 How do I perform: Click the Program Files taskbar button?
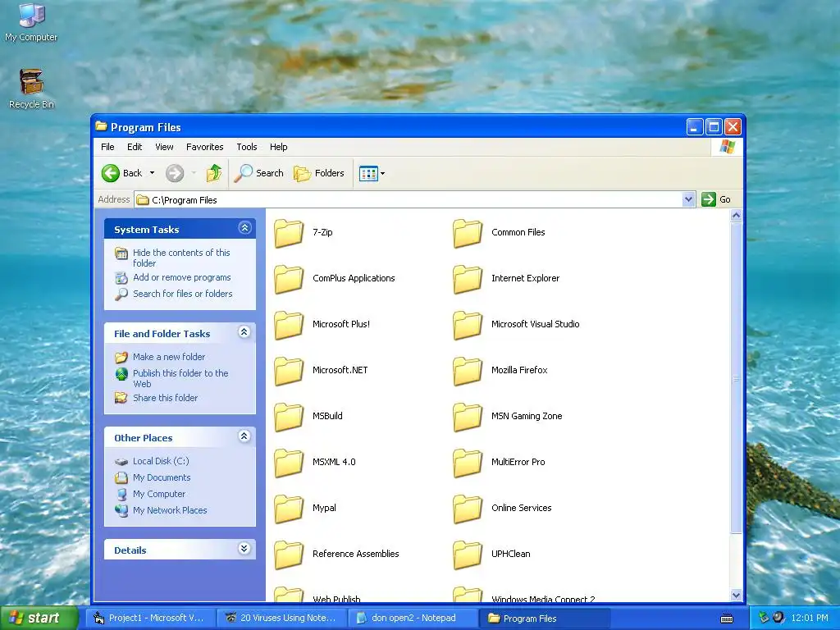545,619
